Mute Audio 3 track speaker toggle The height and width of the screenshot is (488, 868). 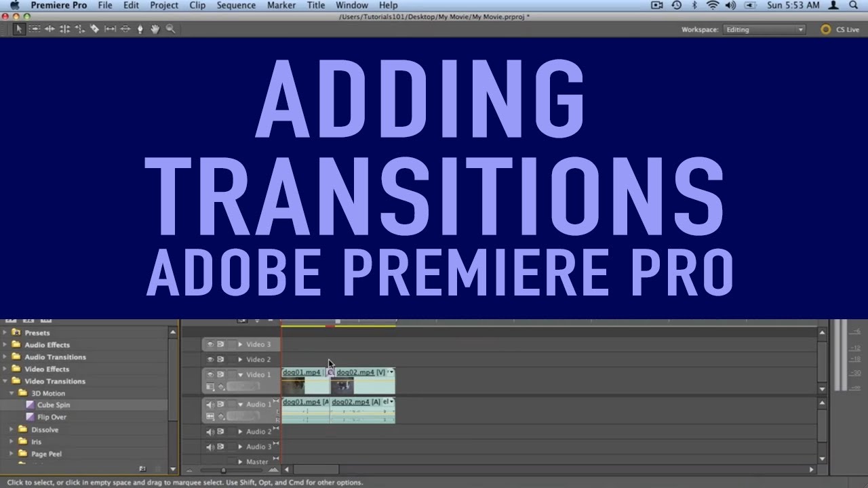pos(210,447)
